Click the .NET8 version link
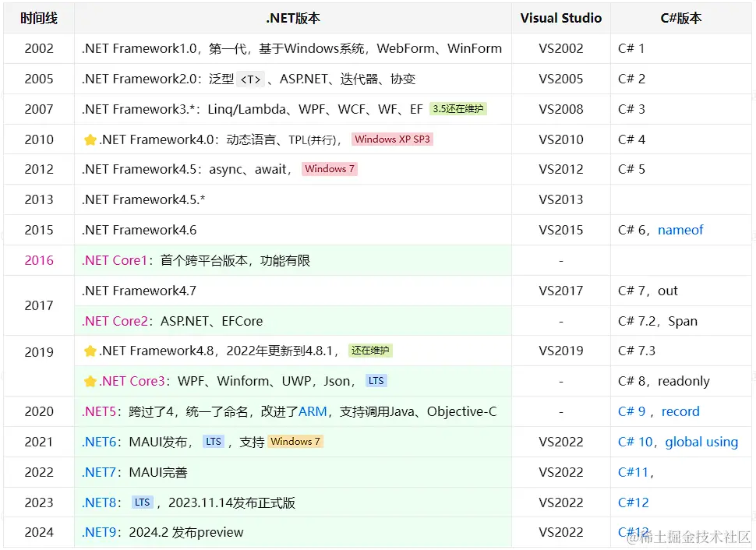756x550 pixels. point(99,502)
